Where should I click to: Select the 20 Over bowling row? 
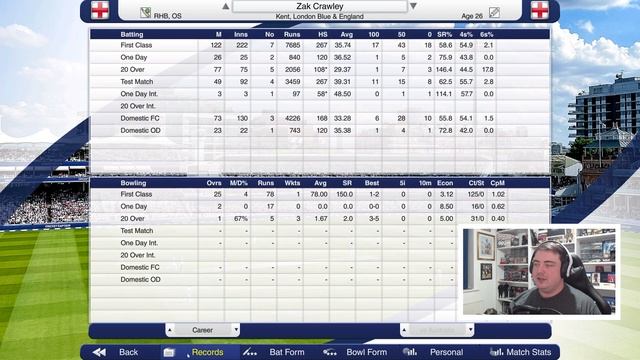pos(320,219)
